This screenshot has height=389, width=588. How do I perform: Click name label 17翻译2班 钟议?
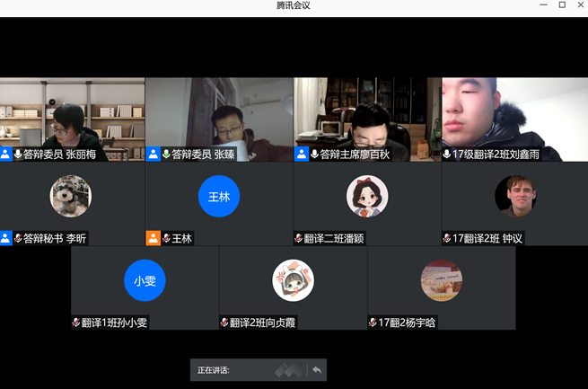(487, 238)
